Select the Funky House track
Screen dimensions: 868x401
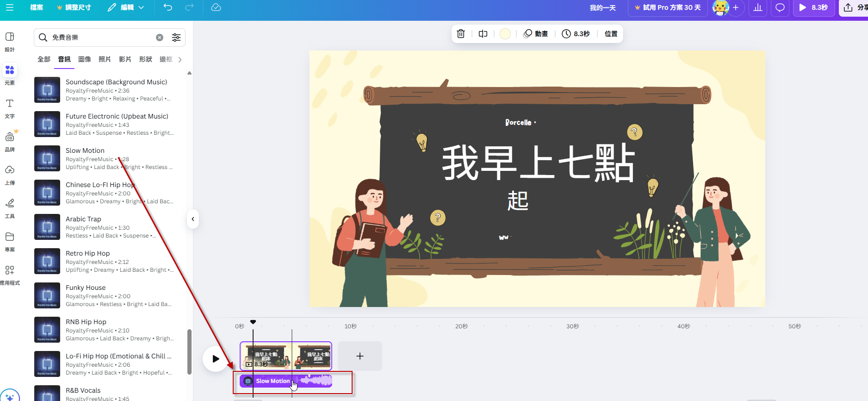point(105,295)
